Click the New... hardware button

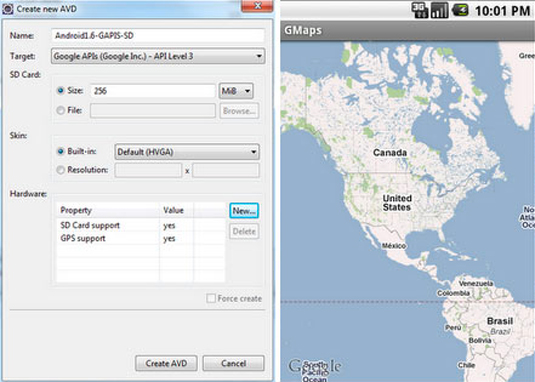(x=244, y=211)
